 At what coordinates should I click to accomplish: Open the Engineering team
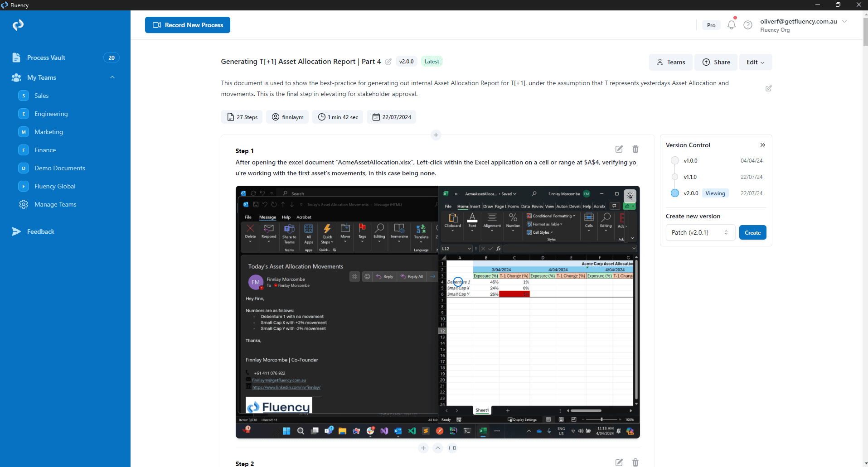point(51,114)
